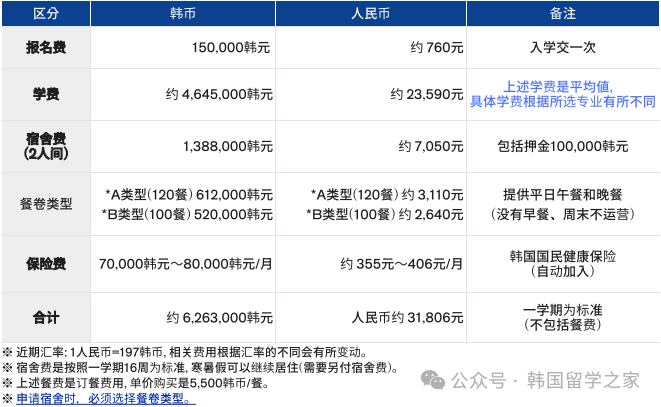Select the 人民币约 31,806元 total cell
Image resolution: width=661 pixels, height=407 pixels.
tap(408, 318)
